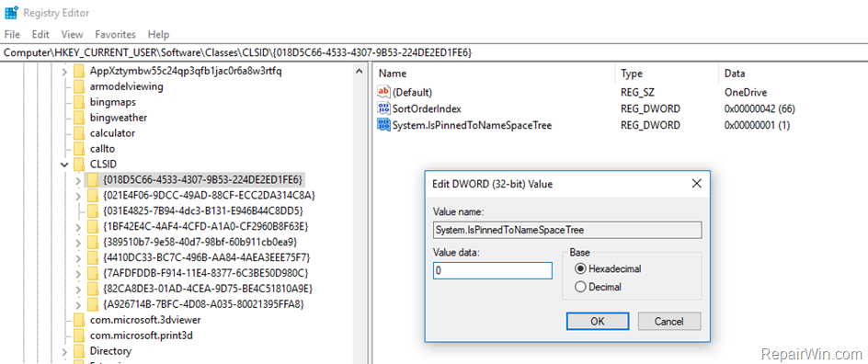This screenshot has height=364, width=868.
Task: Click folder icon of com.microsoft.print3d key
Action: pos(80,336)
